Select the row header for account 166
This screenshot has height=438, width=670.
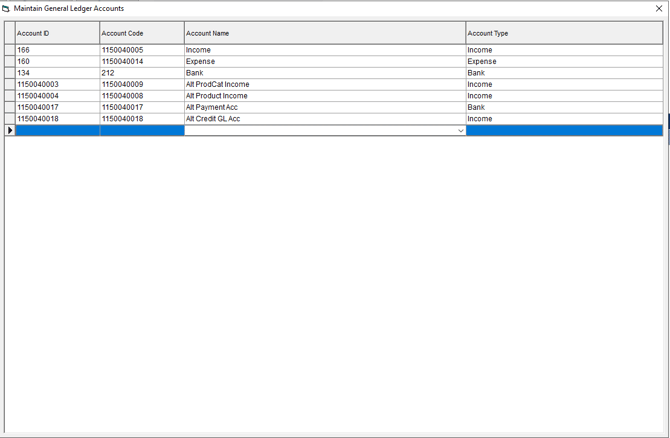pos(10,50)
